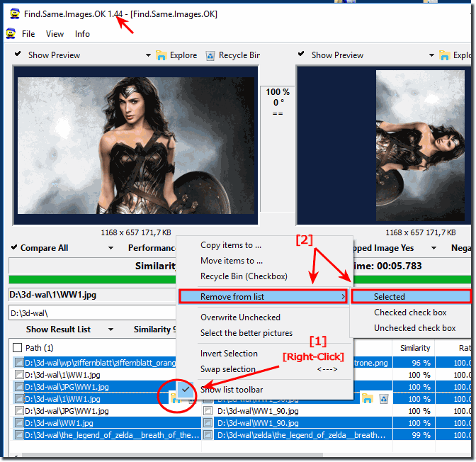
Task: Check the unhighlighted D:\3d-wal\WW1_90.jpg row box
Action: click(208, 411)
